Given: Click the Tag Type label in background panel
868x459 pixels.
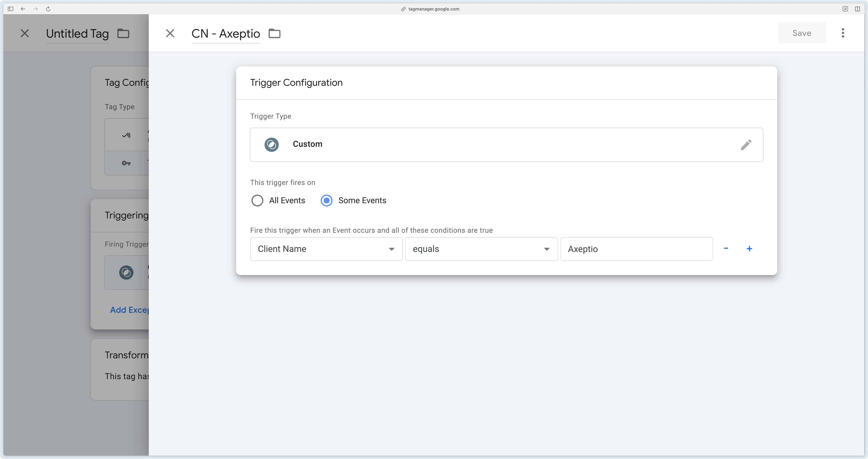Looking at the screenshot, I should click(119, 107).
